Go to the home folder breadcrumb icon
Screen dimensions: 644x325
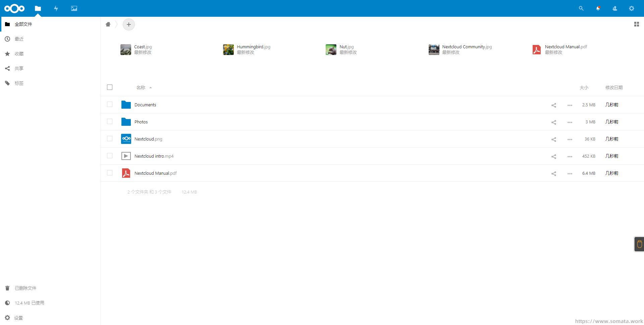pyautogui.click(x=108, y=24)
